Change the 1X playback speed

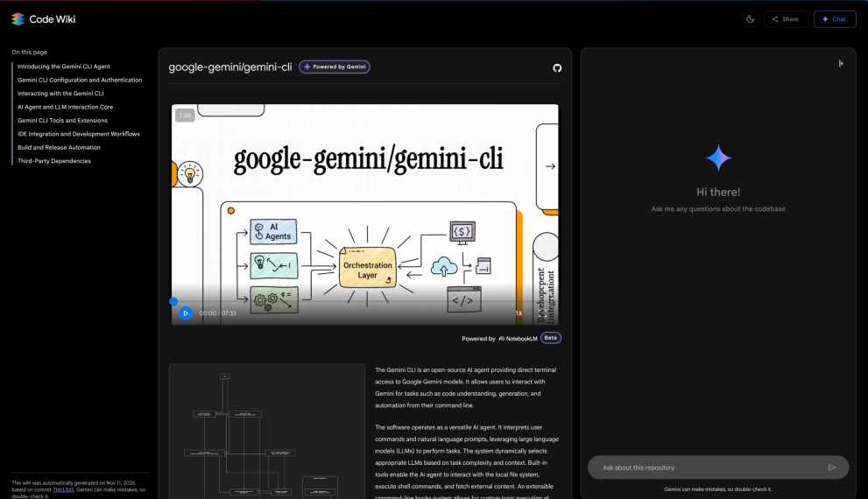click(519, 313)
